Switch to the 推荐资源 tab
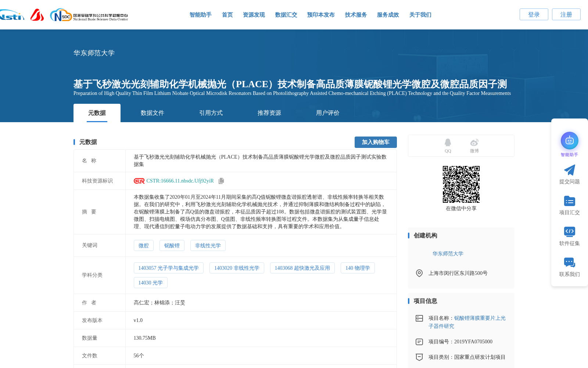Viewport: 588px width, 368px height. 269,113
